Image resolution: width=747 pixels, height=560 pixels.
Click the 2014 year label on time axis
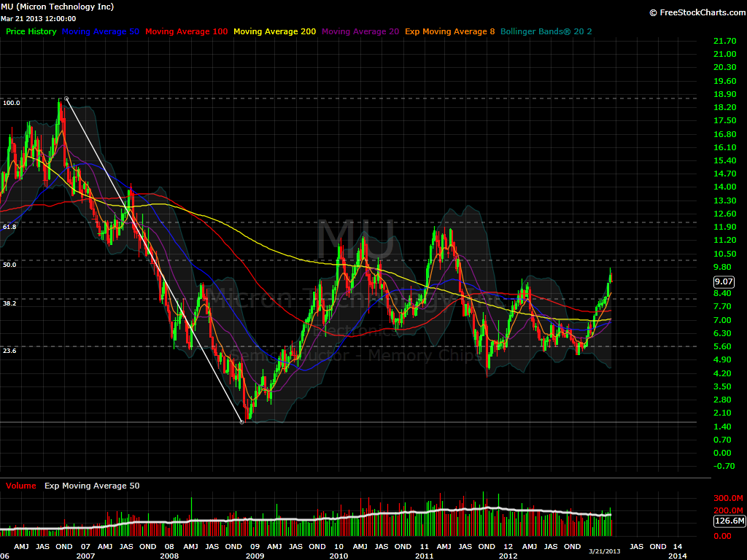point(678,556)
